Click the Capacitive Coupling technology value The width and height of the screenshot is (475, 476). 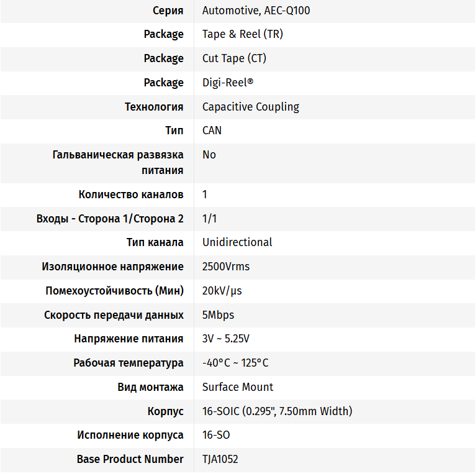pos(251,107)
